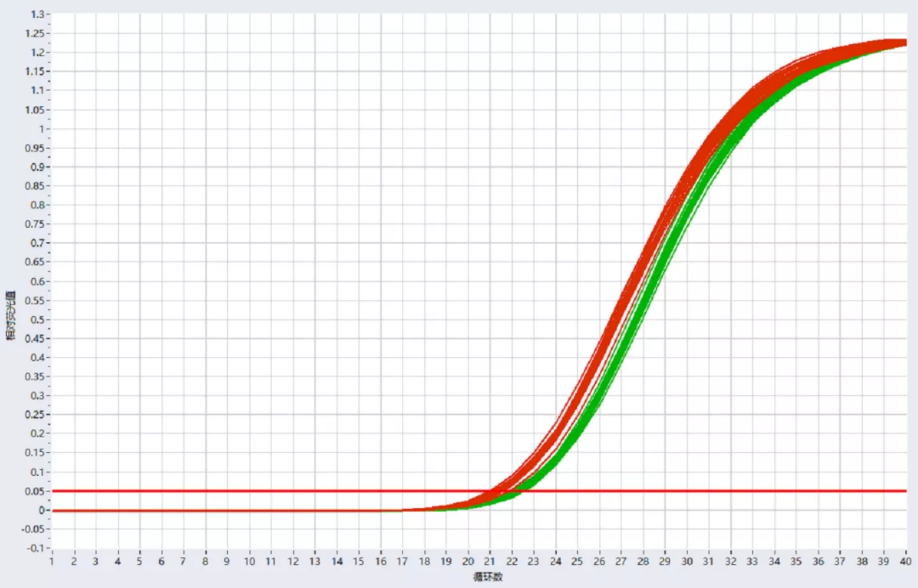Click the y-axis title 相对荧光值
918x588 pixels.
coord(12,316)
